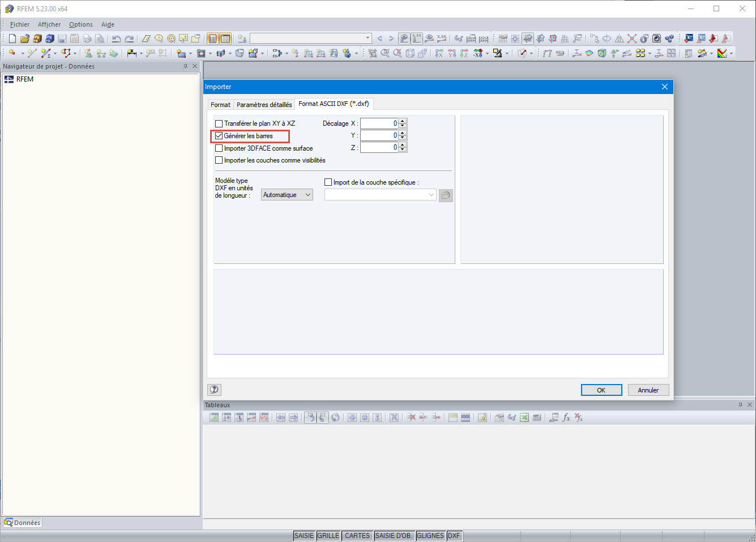Toggle the project navigator panel icon
756x542 pixels.
[213, 39]
